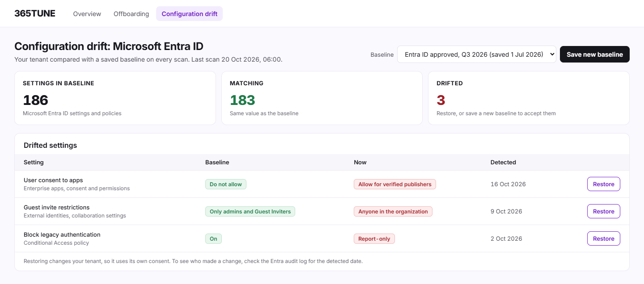Restore Block legacy authentication setting
Screen dimensions: 644x284
pos(603,238)
